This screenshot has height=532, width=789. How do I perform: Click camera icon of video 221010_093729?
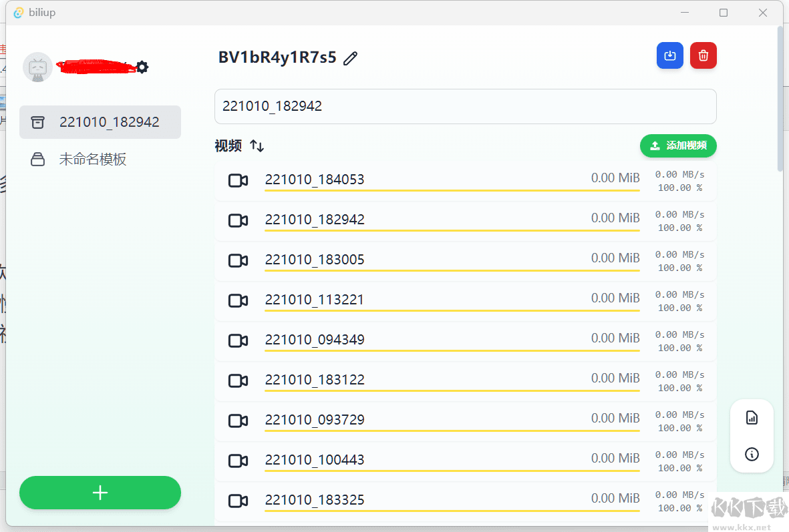tap(238, 421)
